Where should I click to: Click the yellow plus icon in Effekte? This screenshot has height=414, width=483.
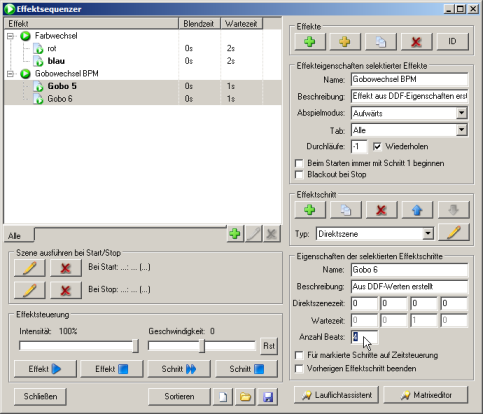point(345,42)
